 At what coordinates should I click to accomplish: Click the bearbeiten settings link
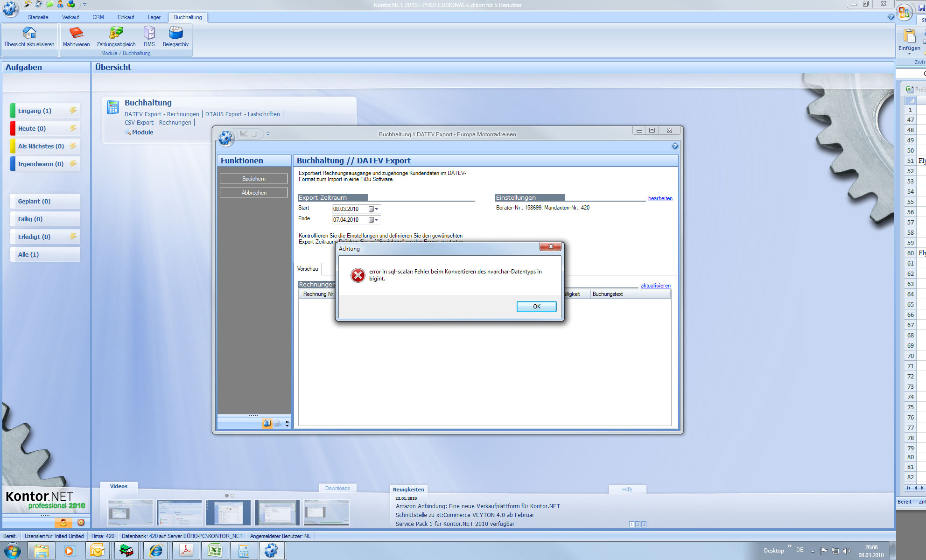pyautogui.click(x=660, y=198)
